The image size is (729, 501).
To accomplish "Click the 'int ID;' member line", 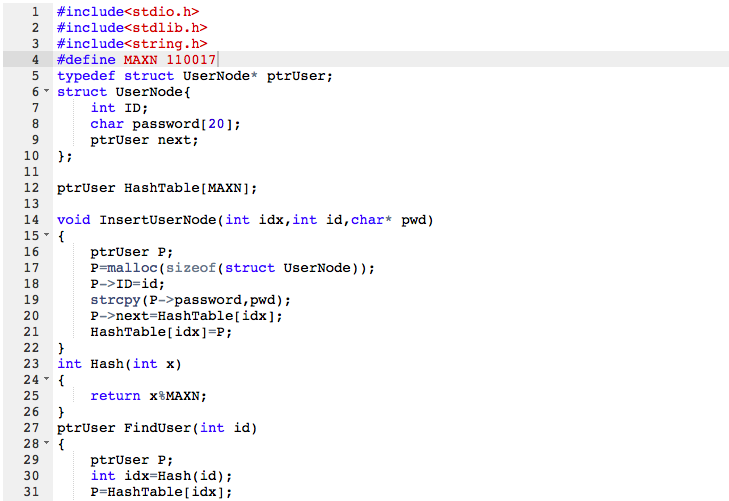I will [119, 108].
